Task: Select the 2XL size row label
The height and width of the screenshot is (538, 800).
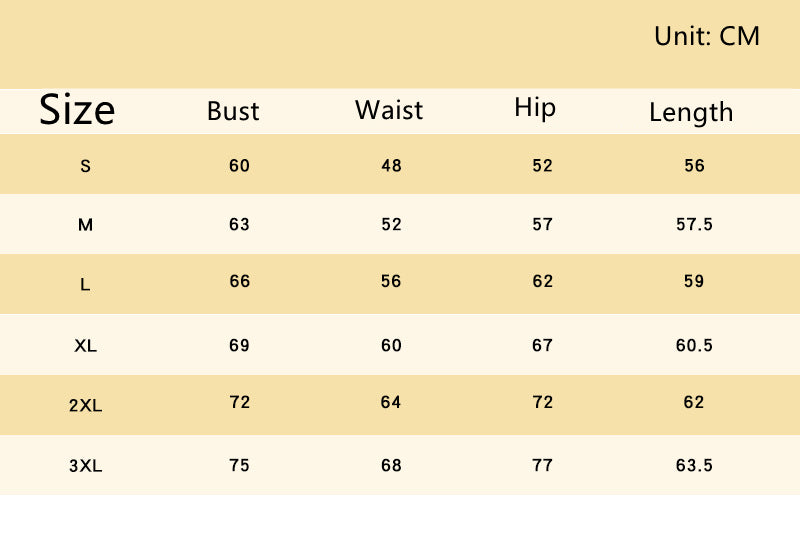Action: [86, 406]
